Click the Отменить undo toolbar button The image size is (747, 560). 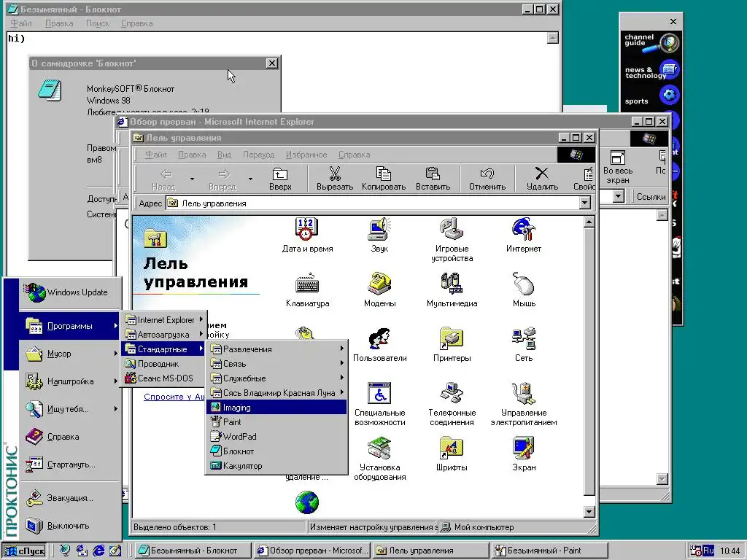pos(487,179)
